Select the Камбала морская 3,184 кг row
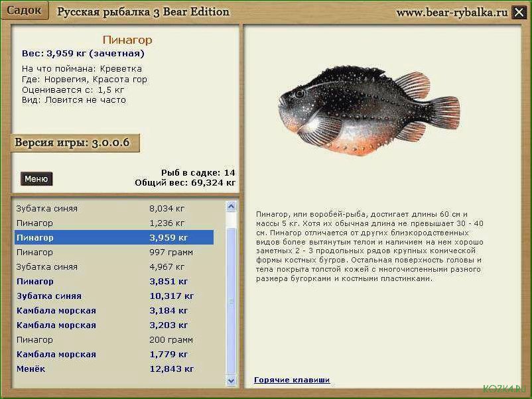 click(x=114, y=311)
